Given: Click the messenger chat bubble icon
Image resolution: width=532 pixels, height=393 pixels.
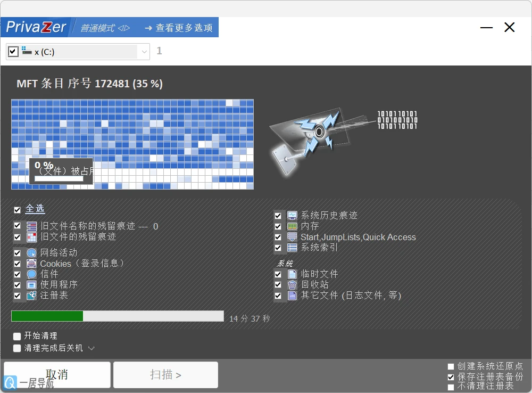Looking at the screenshot, I should [31, 274].
